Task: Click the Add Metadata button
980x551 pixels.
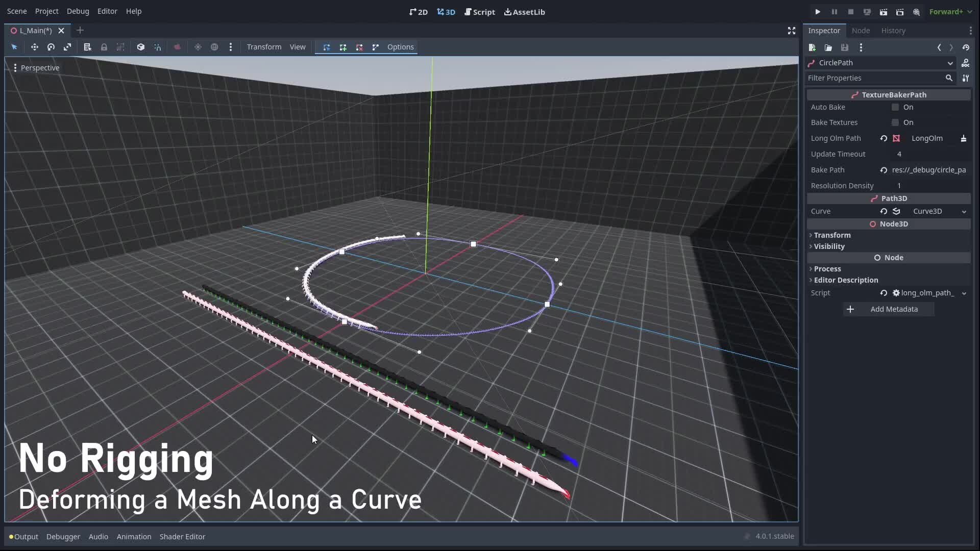Action: pos(889,309)
